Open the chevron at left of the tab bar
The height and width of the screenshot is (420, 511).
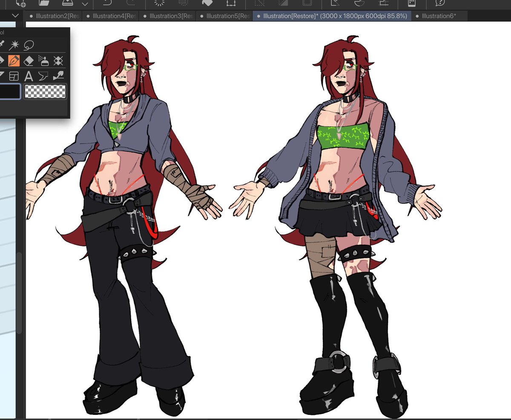(x=15, y=15)
